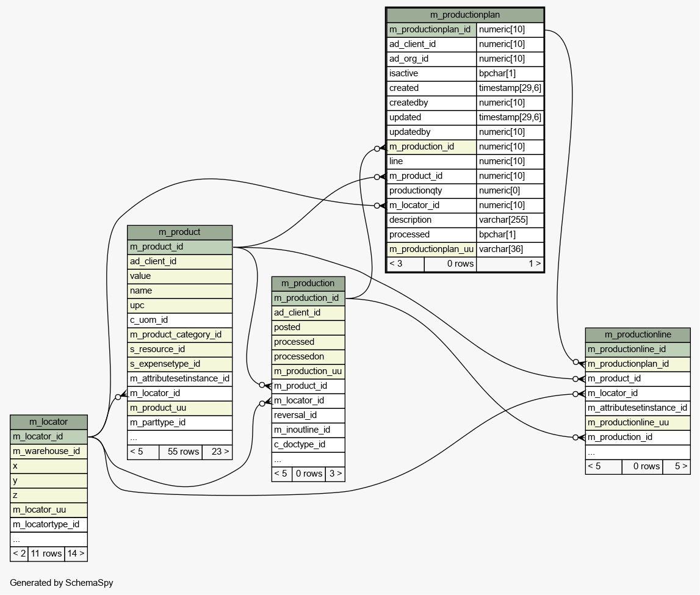Click '1 >' children count in m_productionplan
The height and width of the screenshot is (595, 700).
point(510,264)
